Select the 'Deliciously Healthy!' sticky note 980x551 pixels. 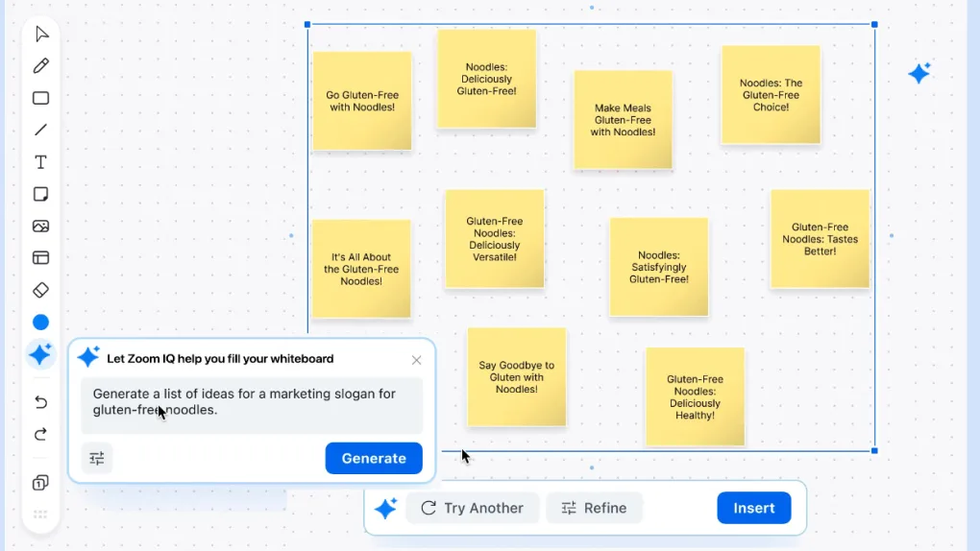(x=695, y=397)
